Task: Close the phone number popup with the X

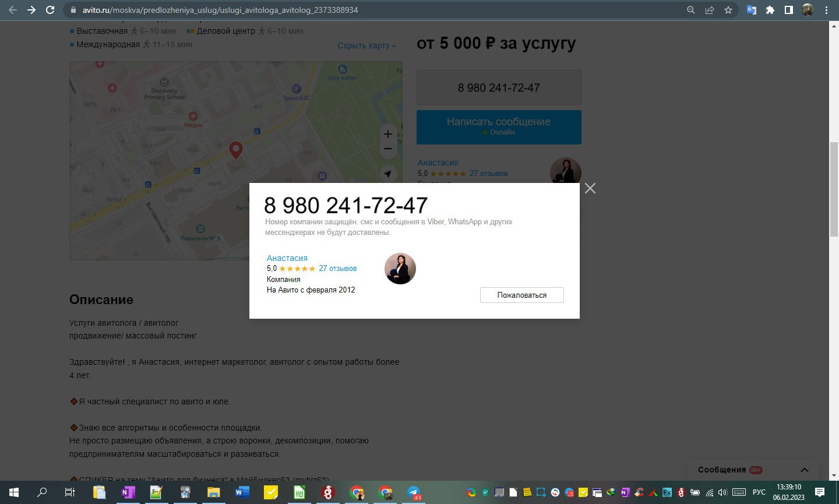Action: click(x=590, y=188)
